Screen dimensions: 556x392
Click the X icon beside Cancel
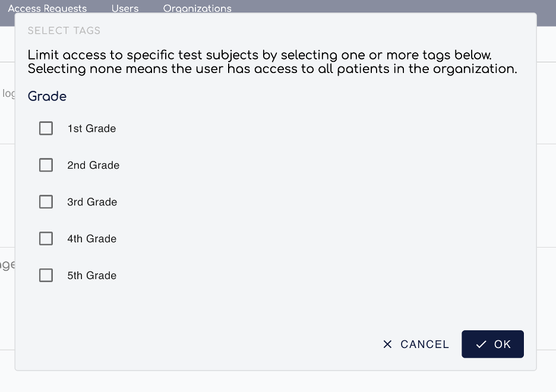click(x=388, y=344)
